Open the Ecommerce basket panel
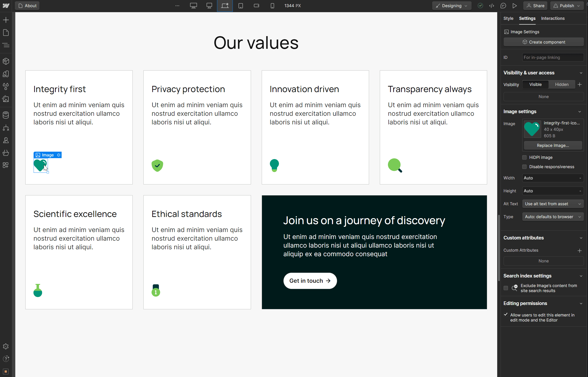The image size is (588, 377). [x=6, y=153]
